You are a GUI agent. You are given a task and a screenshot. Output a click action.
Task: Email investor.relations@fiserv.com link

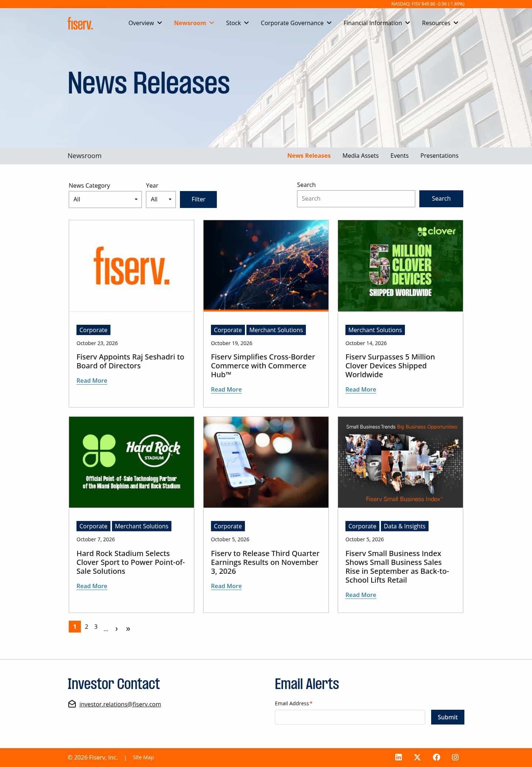point(120,704)
